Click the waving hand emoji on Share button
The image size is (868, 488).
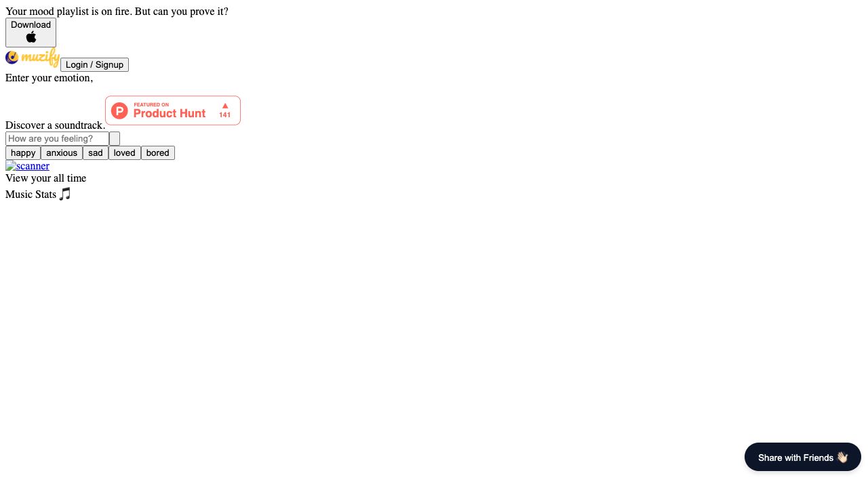(x=842, y=457)
